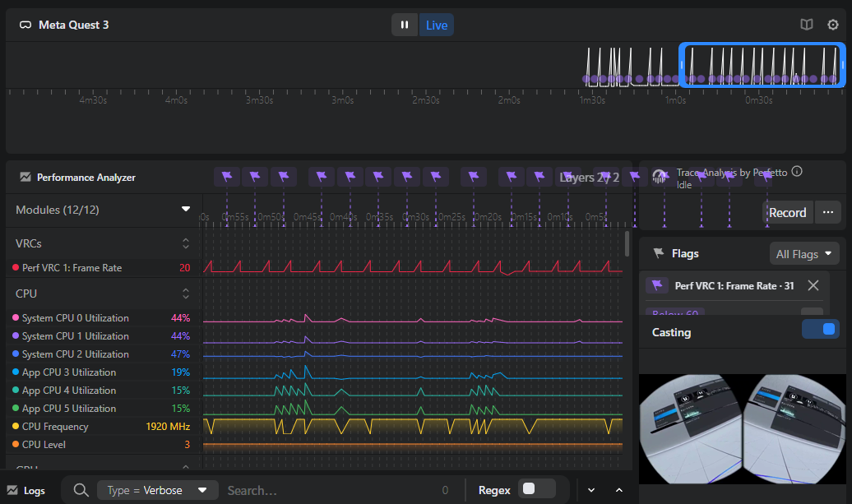Collapse the VRCs module group

coord(186,243)
